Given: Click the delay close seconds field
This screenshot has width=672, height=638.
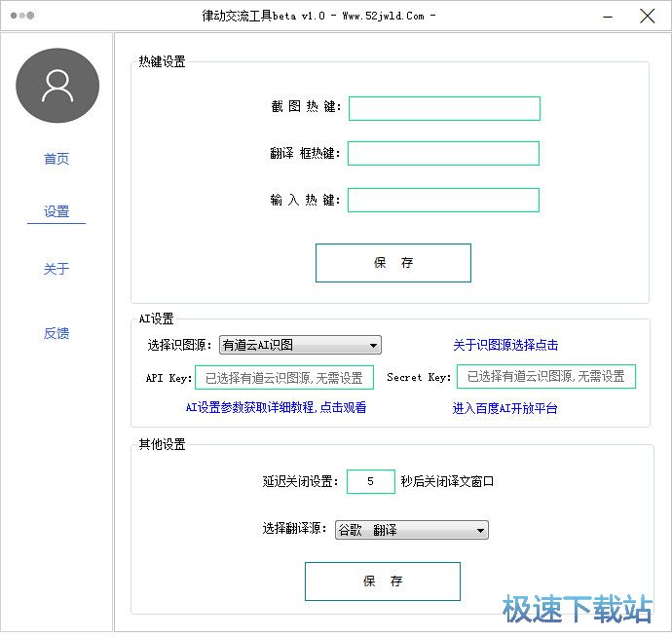Looking at the screenshot, I should (x=370, y=481).
